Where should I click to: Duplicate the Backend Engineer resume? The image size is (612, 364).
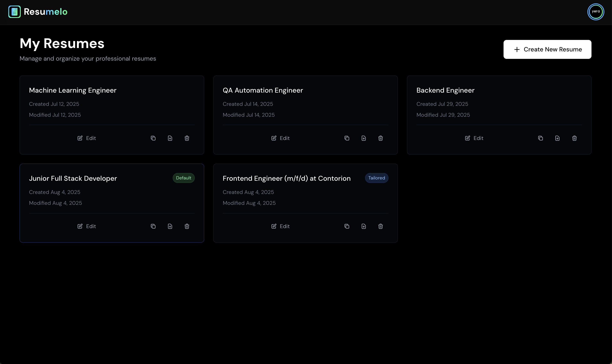540,138
